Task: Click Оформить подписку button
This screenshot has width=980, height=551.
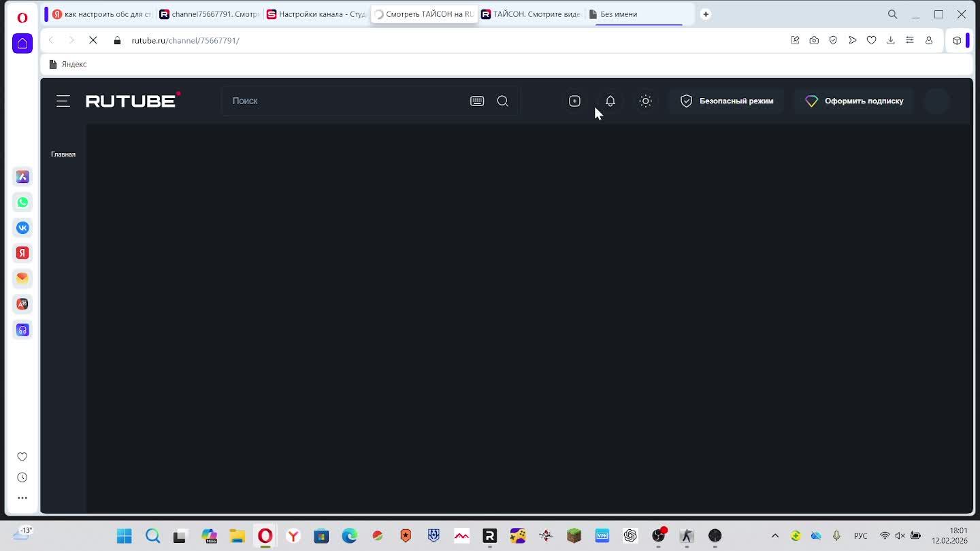Action: click(854, 101)
